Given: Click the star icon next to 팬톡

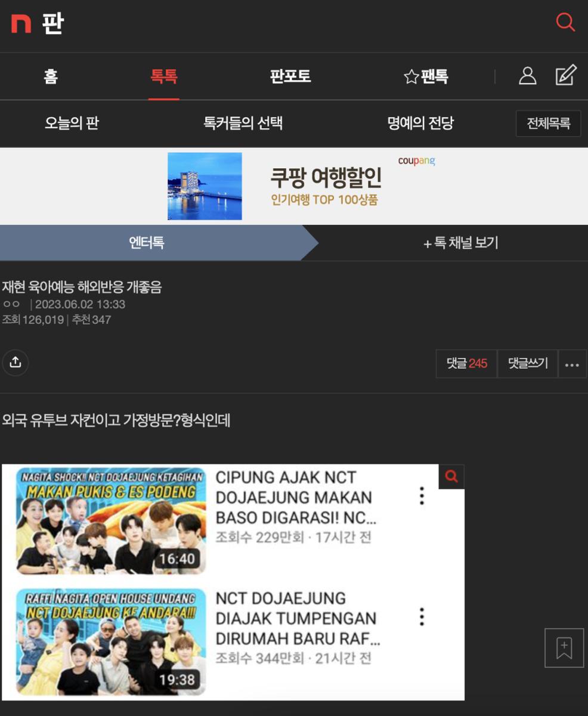Looking at the screenshot, I should [x=411, y=76].
